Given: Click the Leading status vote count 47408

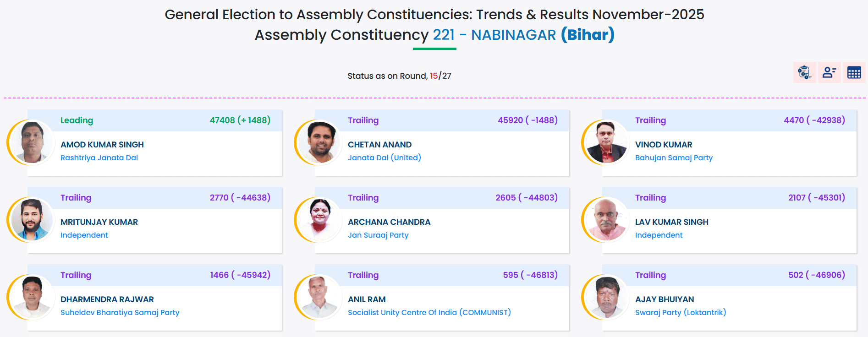Looking at the screenshot, I should pyautogui.click(x=222, y=120).
